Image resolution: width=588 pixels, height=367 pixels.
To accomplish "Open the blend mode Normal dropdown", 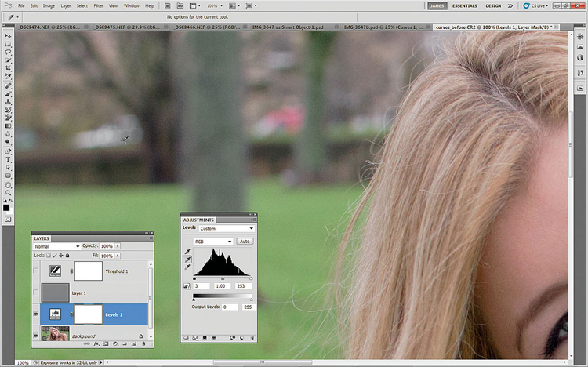I will pyautogui.click(x=56, y=246).
